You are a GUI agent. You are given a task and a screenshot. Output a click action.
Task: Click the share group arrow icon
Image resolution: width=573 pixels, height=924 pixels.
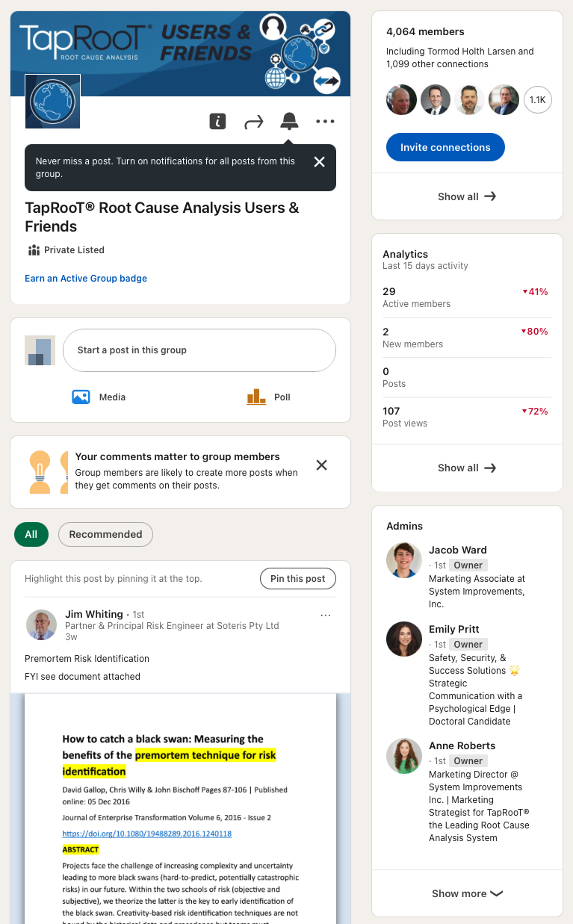point(254,122)
